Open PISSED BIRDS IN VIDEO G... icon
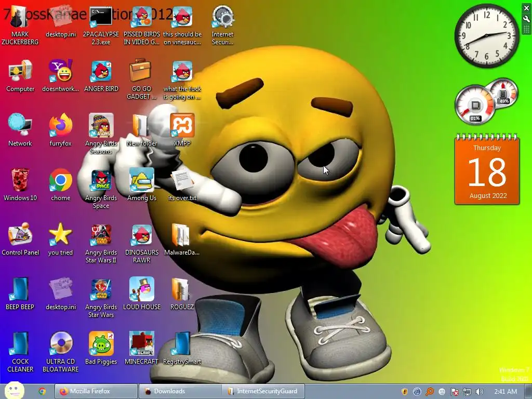Viewport: 532px width, 399px height. coord(141,25)
